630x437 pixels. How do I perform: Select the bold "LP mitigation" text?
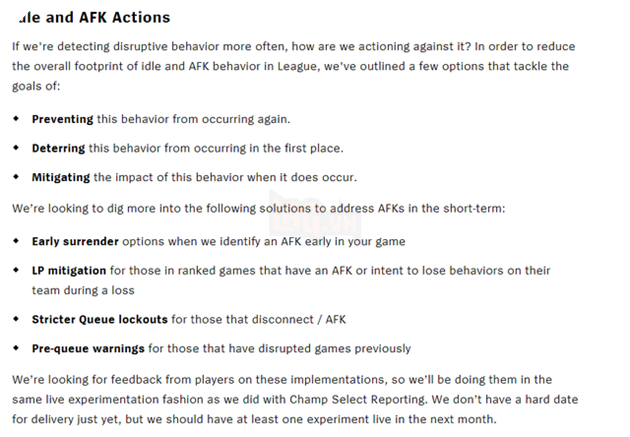68,271
